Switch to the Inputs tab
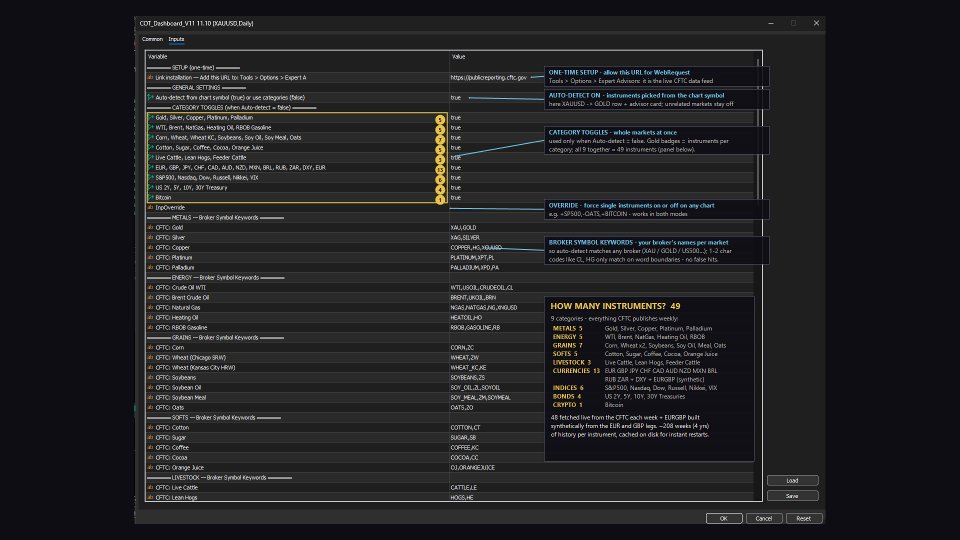960x540 pixels. click(176, 39)
